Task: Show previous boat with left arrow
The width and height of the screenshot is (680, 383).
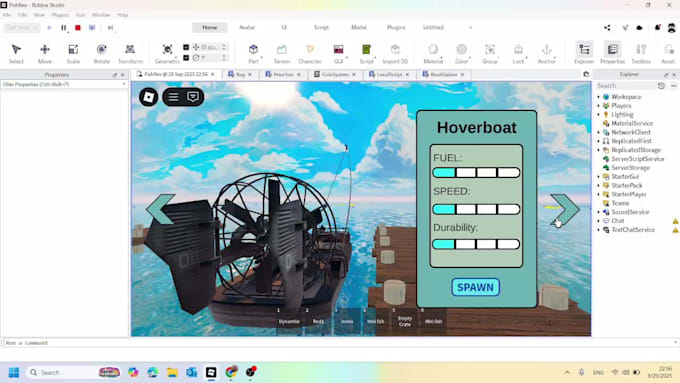Action: coord(161,209)
